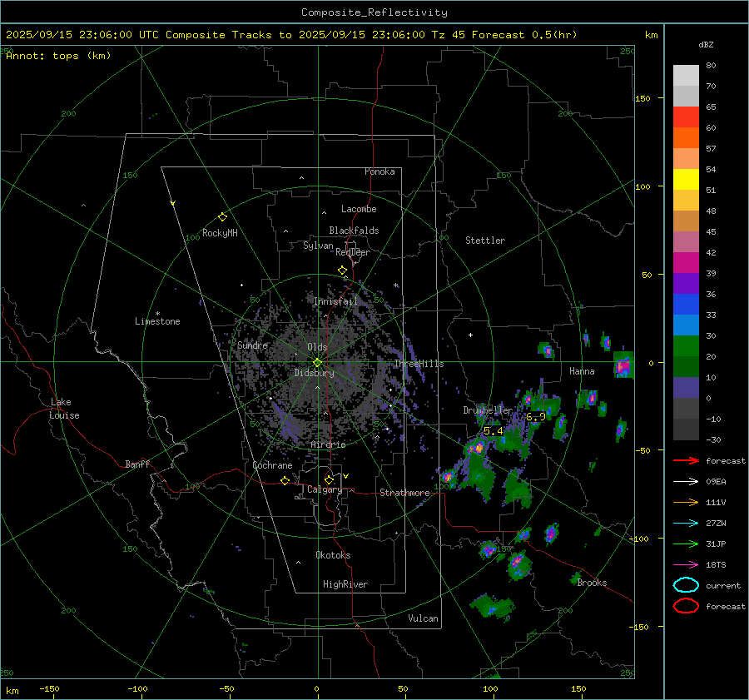Click the Banff town label
This screenshot has height=700, width=749.
137,464
